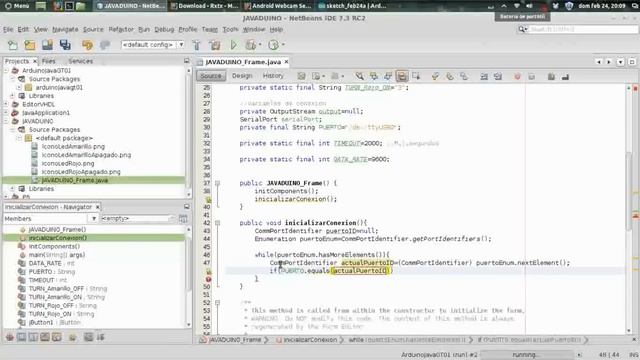Open the Debug menu
The width and height of the screenshot is (640, 360).
164,29
